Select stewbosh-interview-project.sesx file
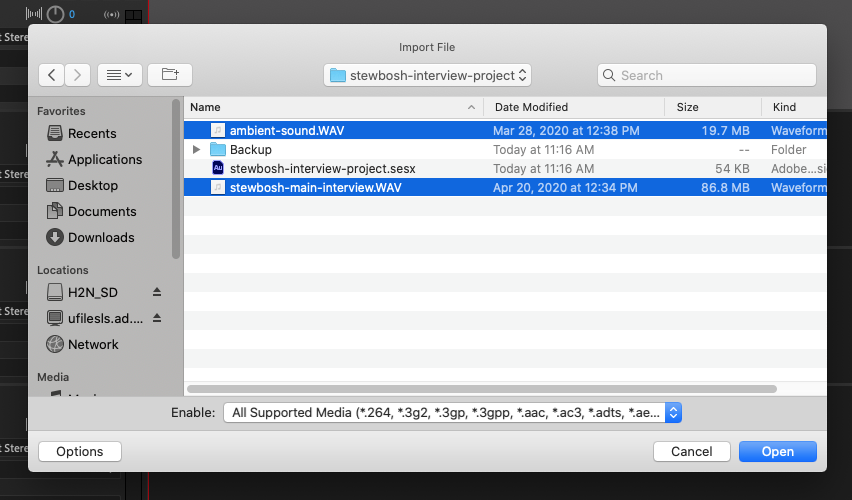Screen dimensions: 852x500 [505, 168]
